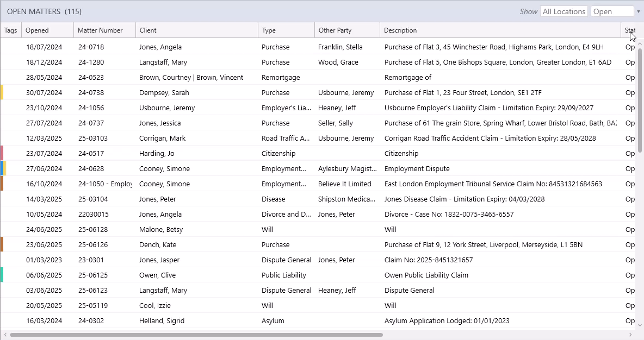Sort by the Other Party column header

click(348, 30)
